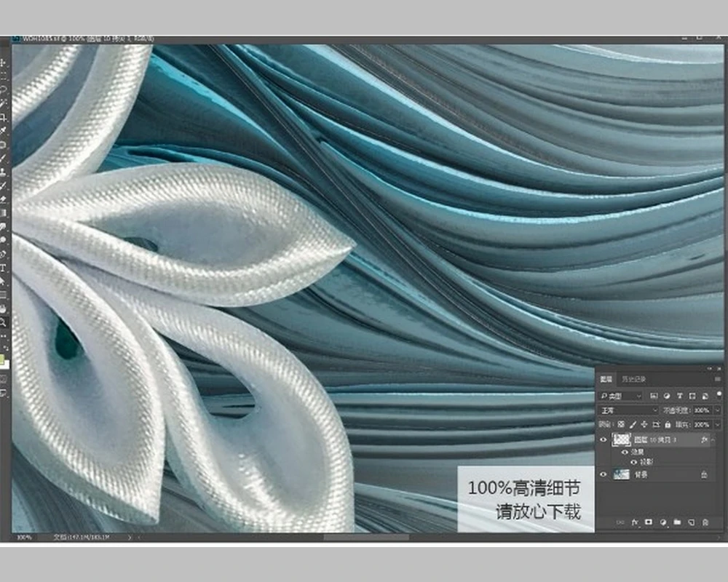Lock transparent pixels
Screen dimensions: 728x582
coord(621,424)
